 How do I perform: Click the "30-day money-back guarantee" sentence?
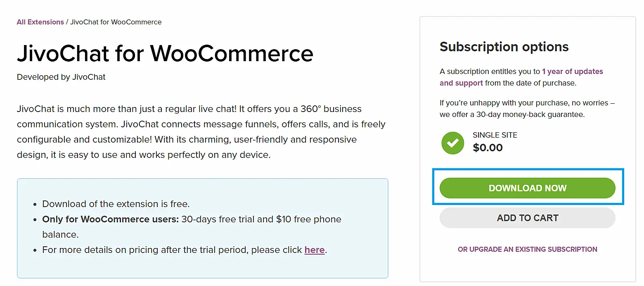527,109
